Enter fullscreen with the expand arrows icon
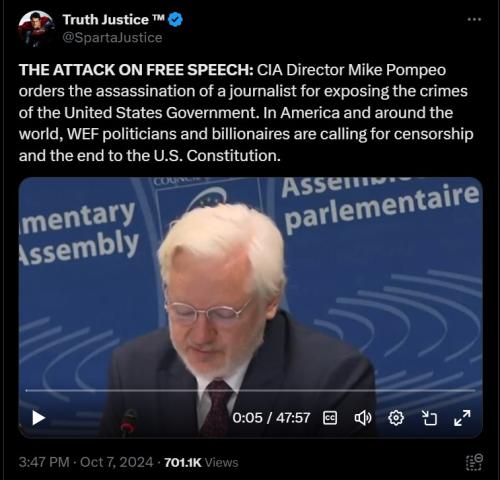 click(x=462, y=418)
